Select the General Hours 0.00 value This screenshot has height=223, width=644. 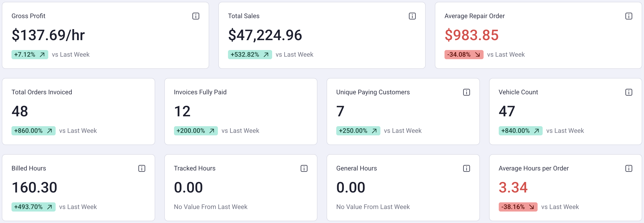pyautogui.click(x=351, y=187)
